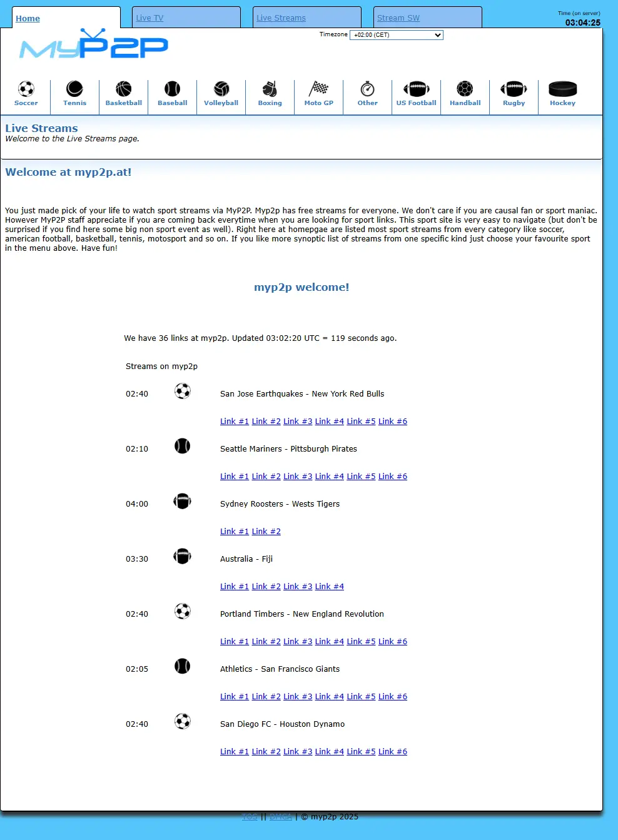
Task: Open Link #4 for Portland Timbers match
Action: point(330,642)
